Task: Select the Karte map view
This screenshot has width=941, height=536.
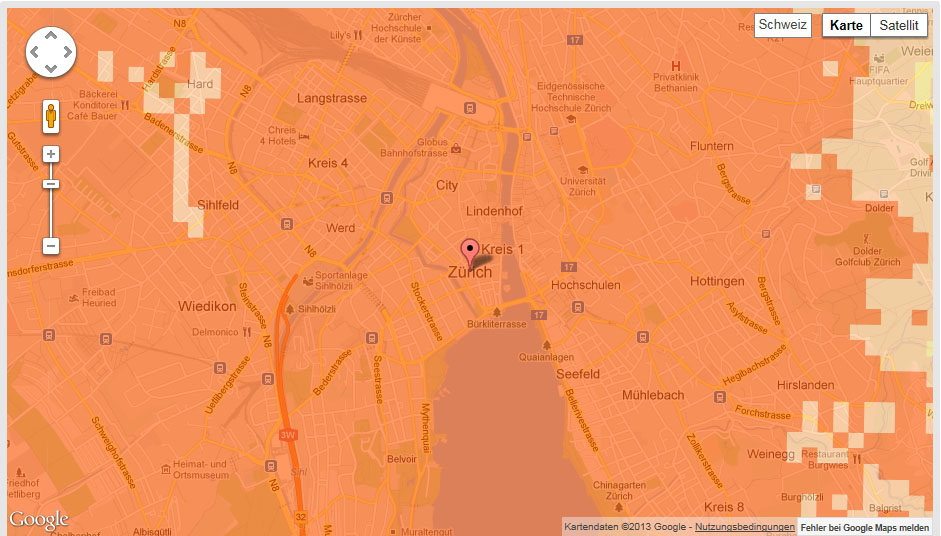Action: point(846,25)
